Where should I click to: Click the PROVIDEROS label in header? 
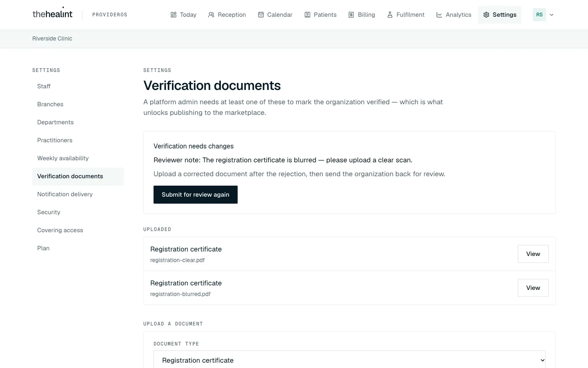coord(110,15)
